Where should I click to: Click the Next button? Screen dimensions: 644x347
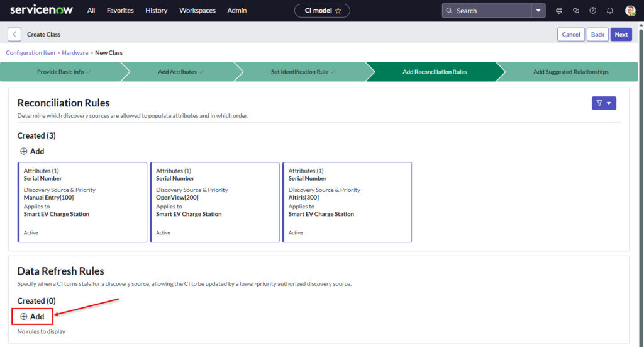pos(621,35)
